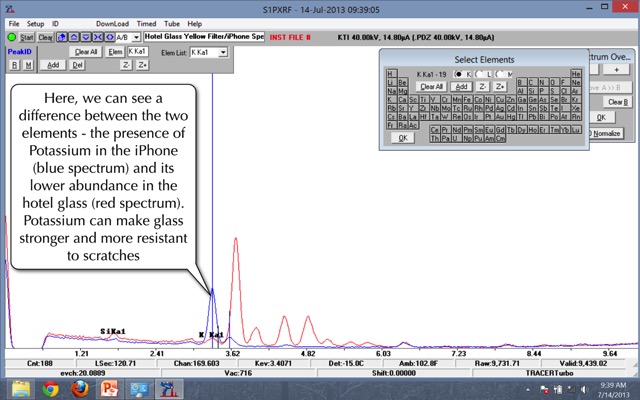This screenshot has width=640, height=400.
Task: Open Firefox from the taskbar
Action: point(80,388)
